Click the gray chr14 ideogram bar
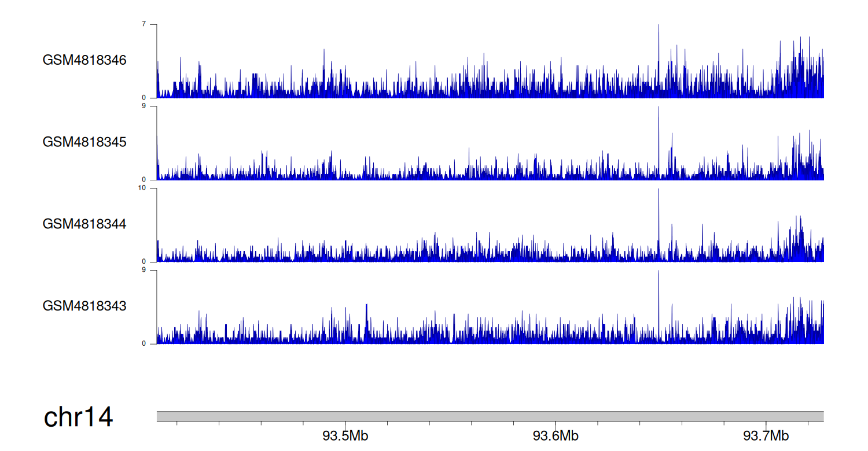 tap(490, 416)
